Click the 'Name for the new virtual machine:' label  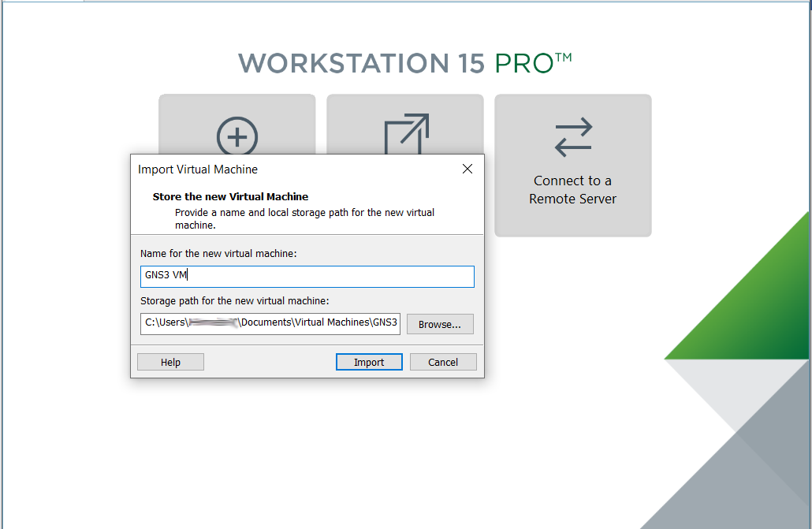[218, 253]
